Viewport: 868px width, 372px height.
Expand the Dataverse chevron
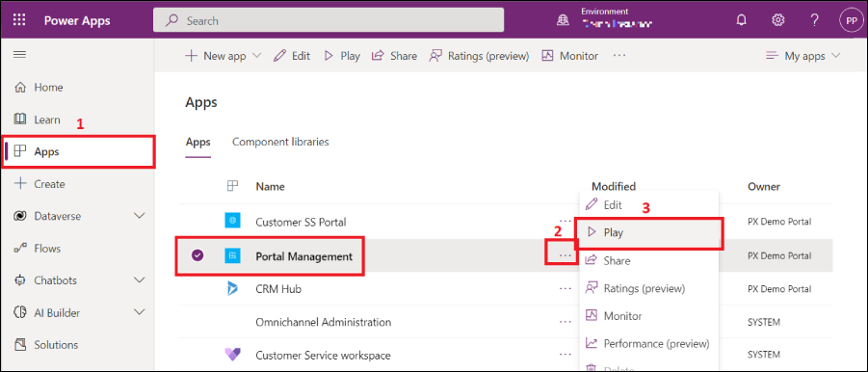[x=140, y=216]
